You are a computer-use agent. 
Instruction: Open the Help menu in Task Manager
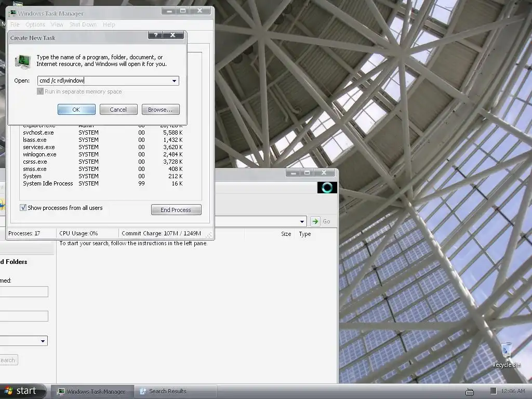pyautogui.click(x=109, y=24)
